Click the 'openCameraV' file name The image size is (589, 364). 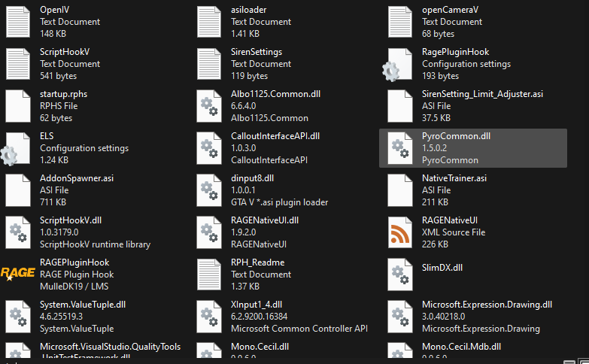450,10
